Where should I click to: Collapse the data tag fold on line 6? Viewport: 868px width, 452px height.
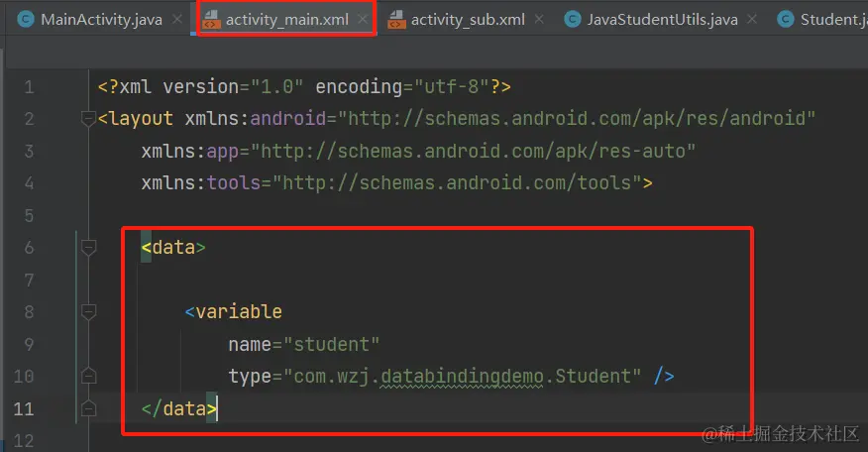88,247
